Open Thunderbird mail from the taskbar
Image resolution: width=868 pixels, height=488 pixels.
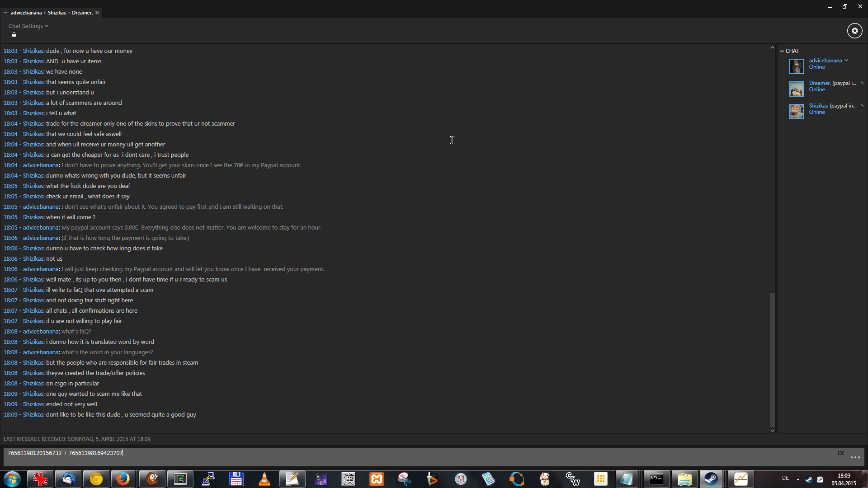[68, 479]
